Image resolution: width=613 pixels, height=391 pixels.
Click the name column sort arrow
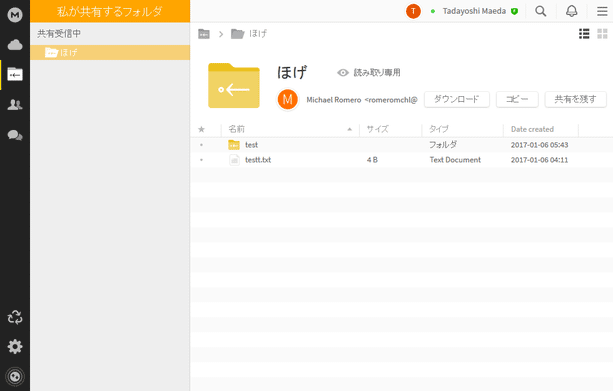point(350,129)
